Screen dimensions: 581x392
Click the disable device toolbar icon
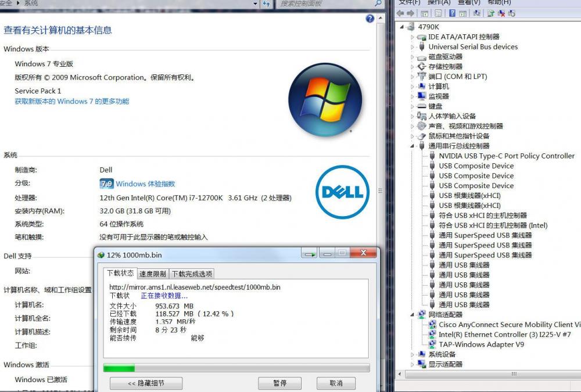click(512, 13)
